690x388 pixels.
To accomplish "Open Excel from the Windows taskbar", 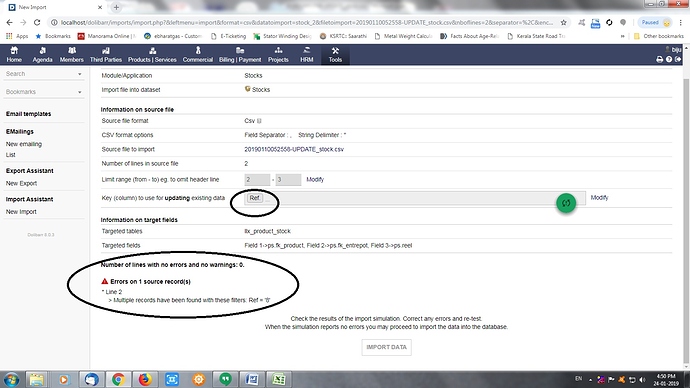I will click(x=279, y=379).
